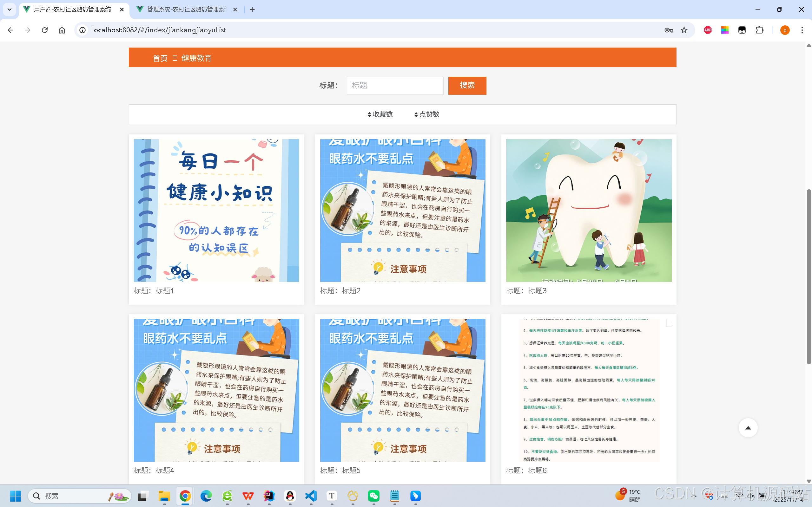The width and height of the screenshot is (812, 507).
Task: Open the yellow paw taskbar icon
Action: click(353, 496)
